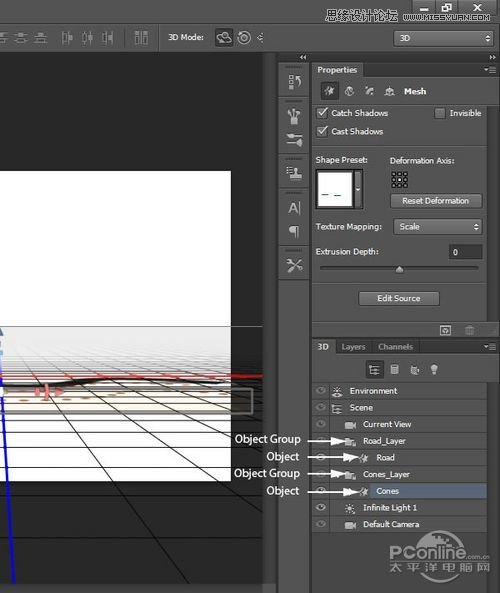Toggle visibility of Default Camera

pyautogui.click(x=321, y=524)
